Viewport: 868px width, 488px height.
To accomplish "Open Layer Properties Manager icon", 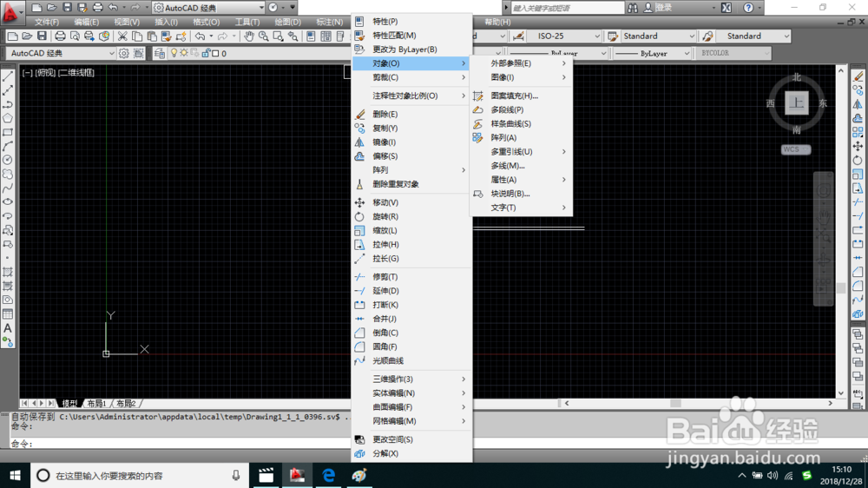I will coord(160,53).
